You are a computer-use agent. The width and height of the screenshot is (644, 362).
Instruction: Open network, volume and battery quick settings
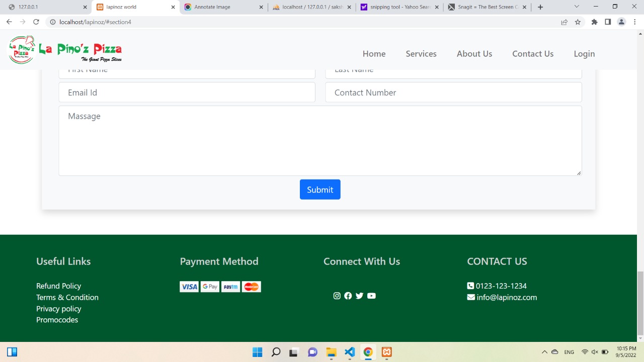click(595, 352)
